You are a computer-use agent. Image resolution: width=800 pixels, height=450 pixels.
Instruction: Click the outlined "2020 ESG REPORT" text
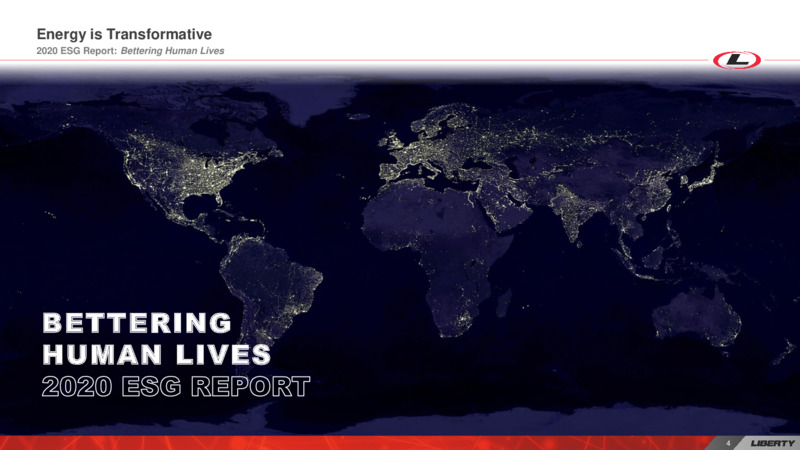pyautogui.click(x=176, y=386)
